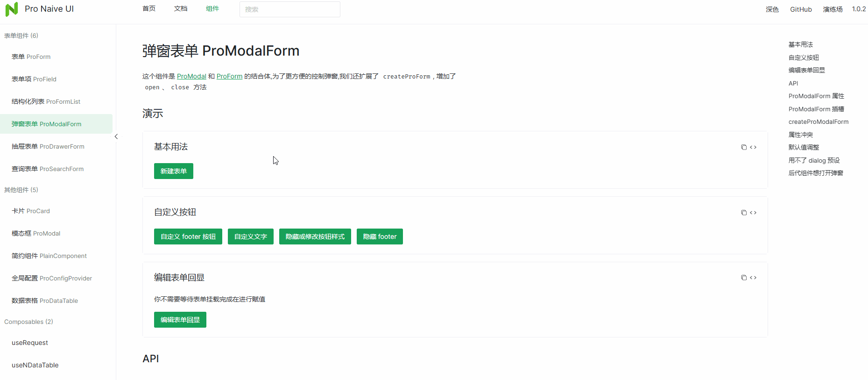Collapse the sidebar with the arrow handle
868x380 pixels.
point(116,136)
